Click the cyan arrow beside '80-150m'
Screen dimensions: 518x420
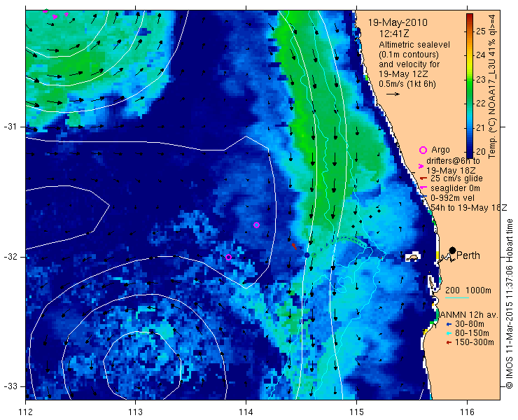pyautogui.click(x=449, y=333)
